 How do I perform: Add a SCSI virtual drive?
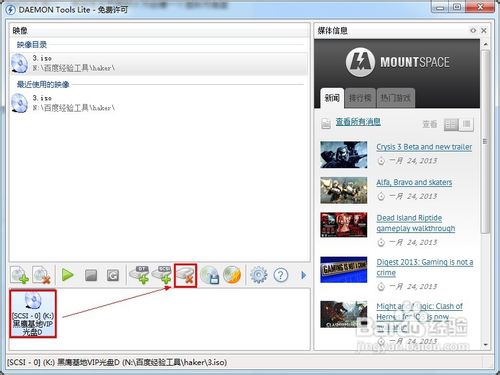tap(161, 275)
